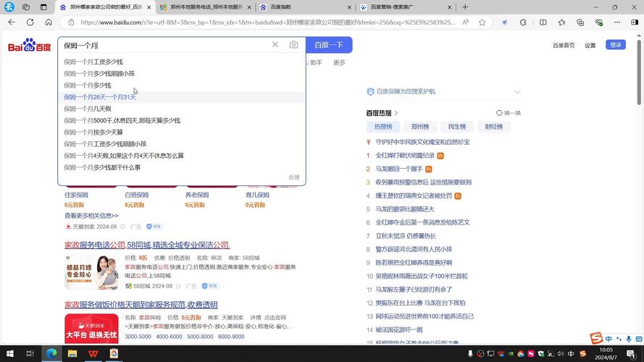644x362 pixels.
Task: Open 查看更多相关信息 link
Action: [x=91, y=216]
